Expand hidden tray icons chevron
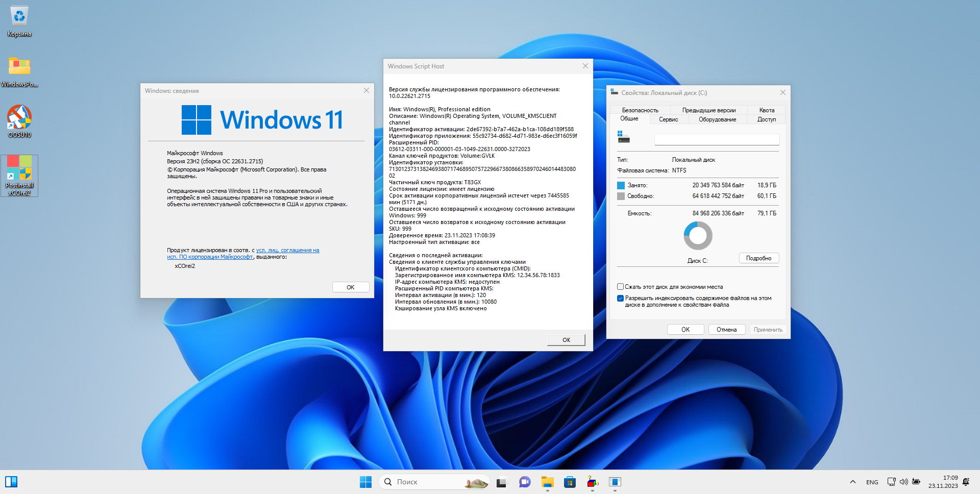This screenshot has width=980, height=494. click(x=852, y=482)
